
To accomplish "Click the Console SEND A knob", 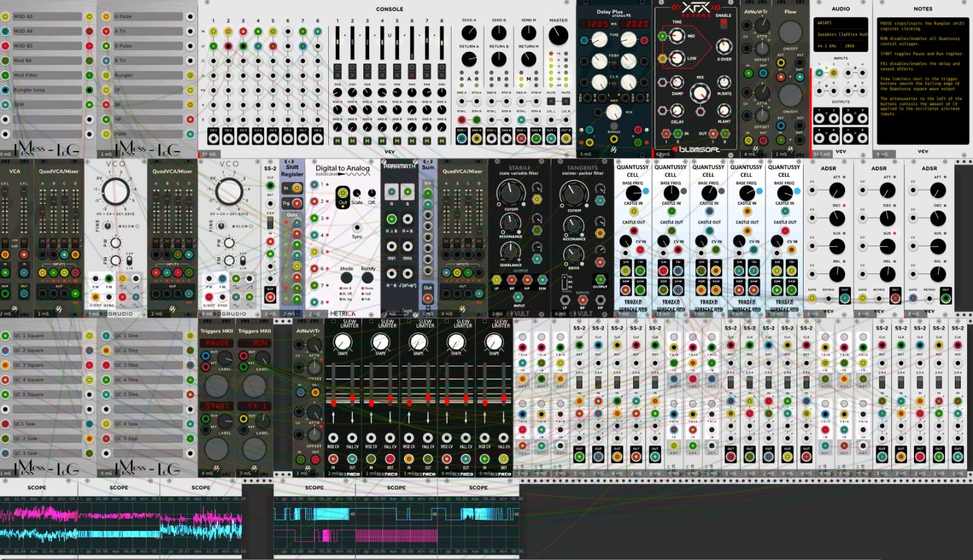I will 469,32.
